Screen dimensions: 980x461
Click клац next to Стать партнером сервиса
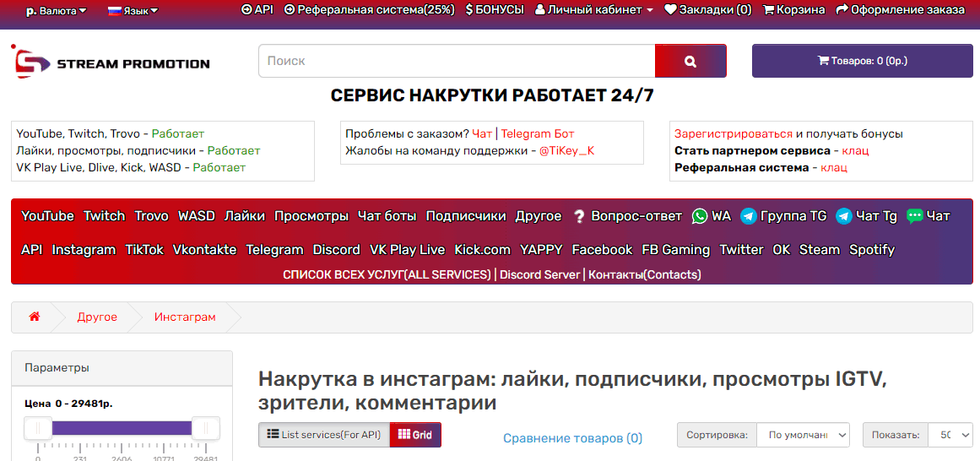tap(855, 151)
